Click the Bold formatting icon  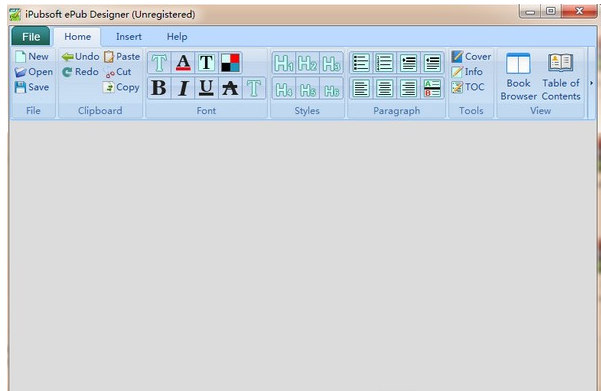pyautogui.click(x=159, y=88)
